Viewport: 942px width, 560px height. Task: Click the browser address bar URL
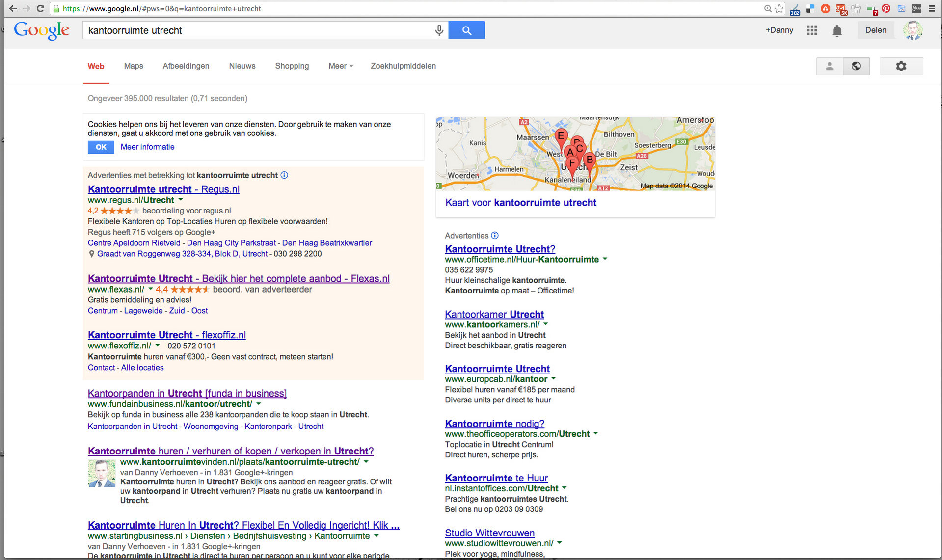(161, 9)
